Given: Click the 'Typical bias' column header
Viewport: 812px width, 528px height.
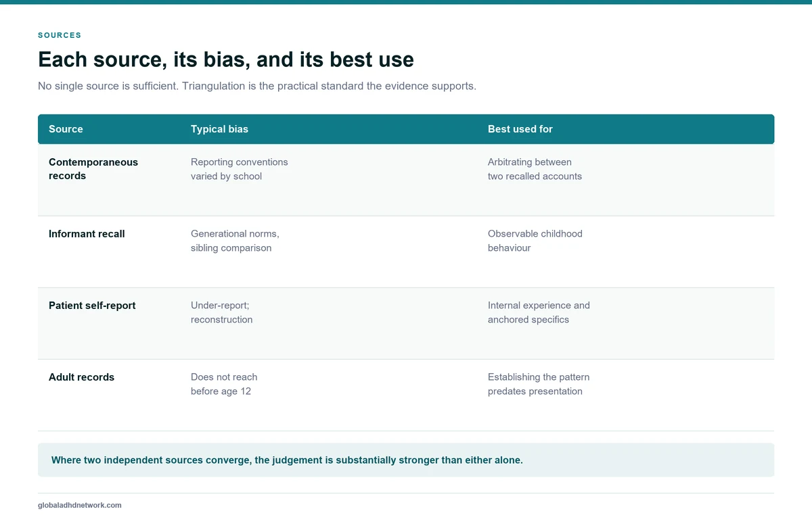Looking at the screenshot, I should point(219,129).
